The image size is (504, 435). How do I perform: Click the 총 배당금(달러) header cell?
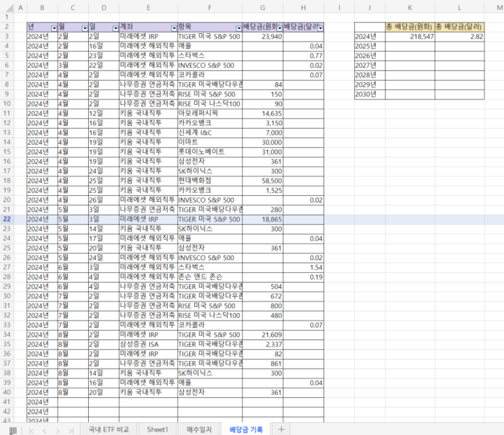pos(460,27)
